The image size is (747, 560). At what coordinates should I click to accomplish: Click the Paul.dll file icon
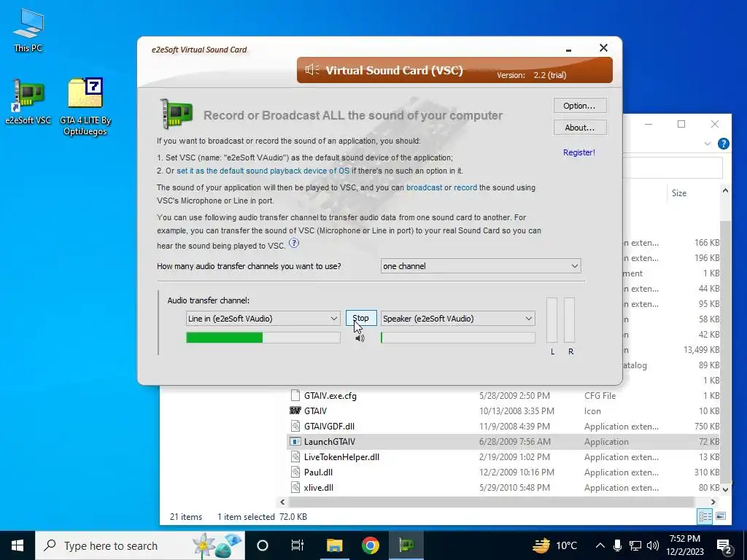pos(295,472)
